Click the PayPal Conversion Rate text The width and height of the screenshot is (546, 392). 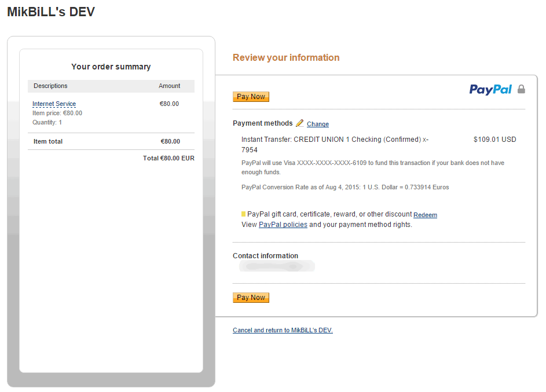coord(345,187)
